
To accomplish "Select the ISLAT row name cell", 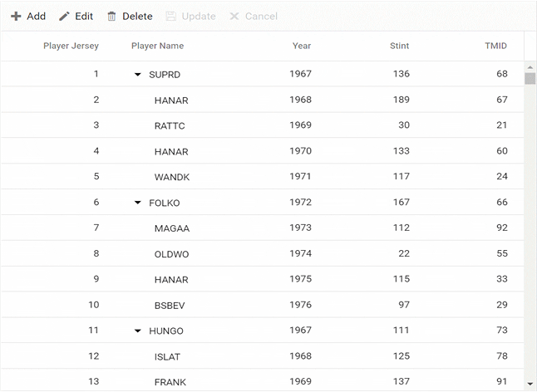I will pyautogui.click(x=167, y=356).
